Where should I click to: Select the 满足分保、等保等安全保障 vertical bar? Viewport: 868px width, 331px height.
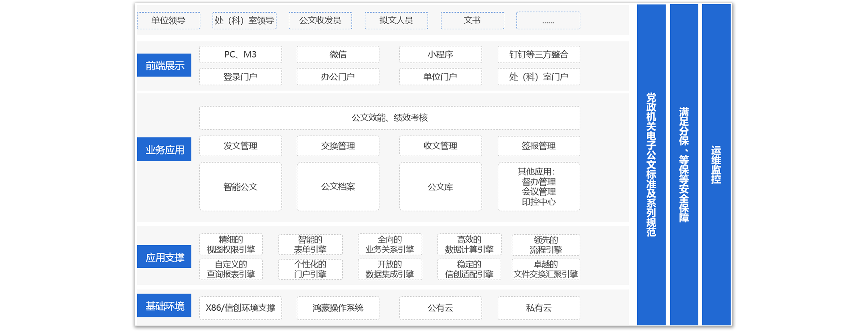click(684, 165)
